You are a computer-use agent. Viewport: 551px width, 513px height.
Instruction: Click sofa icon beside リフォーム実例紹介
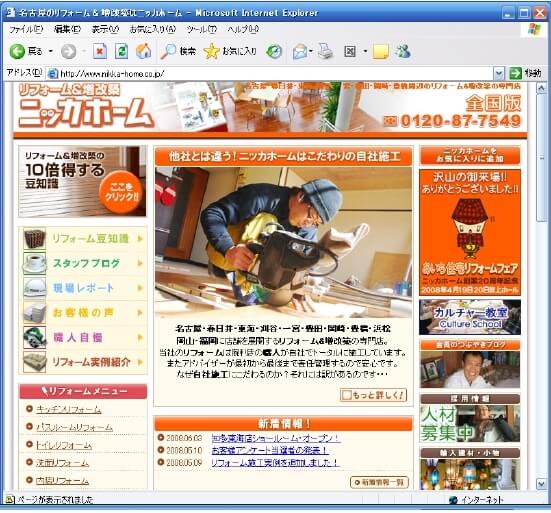click(34, 362)
